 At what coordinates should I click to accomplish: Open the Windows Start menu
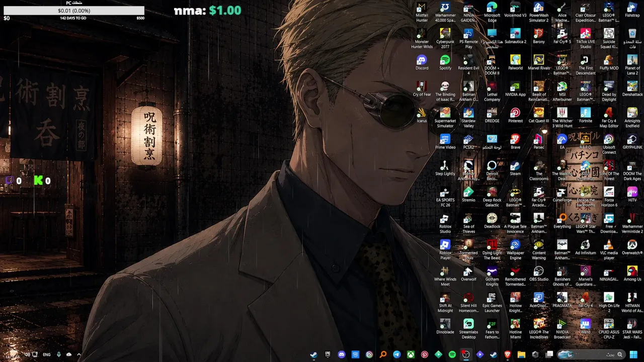[633, 354]
